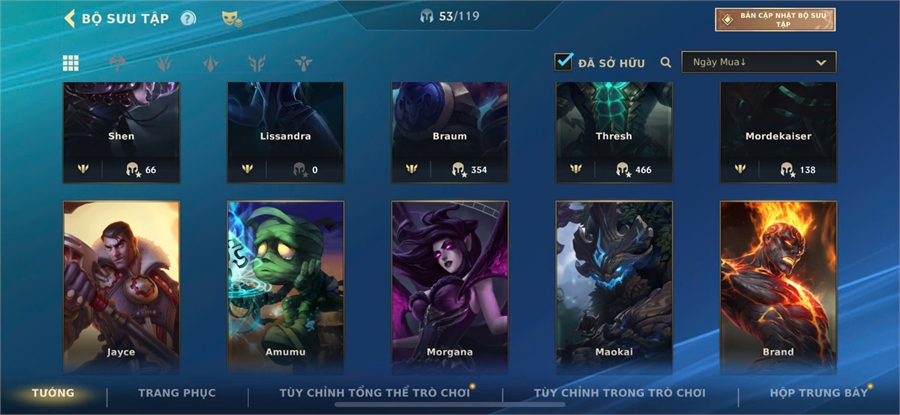Open the Tùy Chỉnh Trong Trò Chơi tab
Image resolution: width=900 pixels, height=415 pixels.
620,393
